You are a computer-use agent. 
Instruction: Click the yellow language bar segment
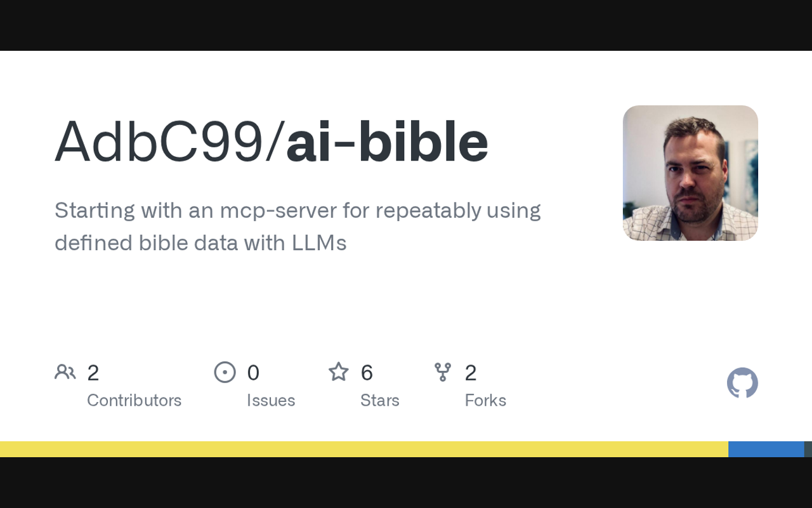364,449
